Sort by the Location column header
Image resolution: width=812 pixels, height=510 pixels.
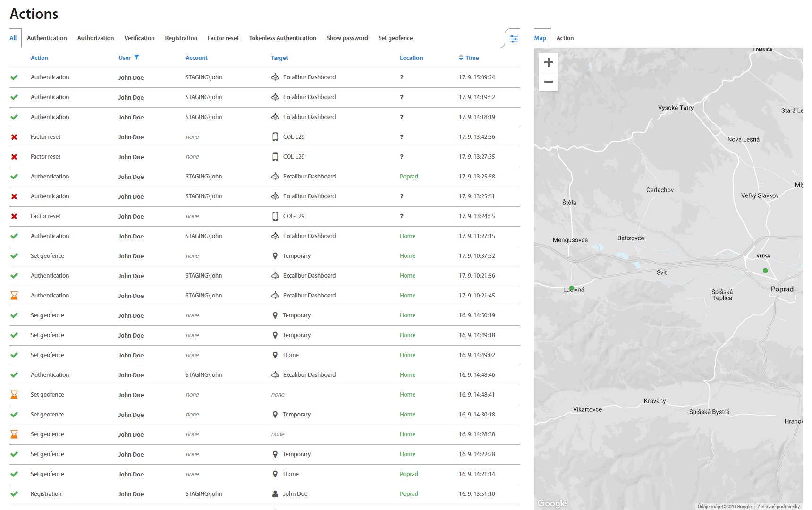[411, 58]
